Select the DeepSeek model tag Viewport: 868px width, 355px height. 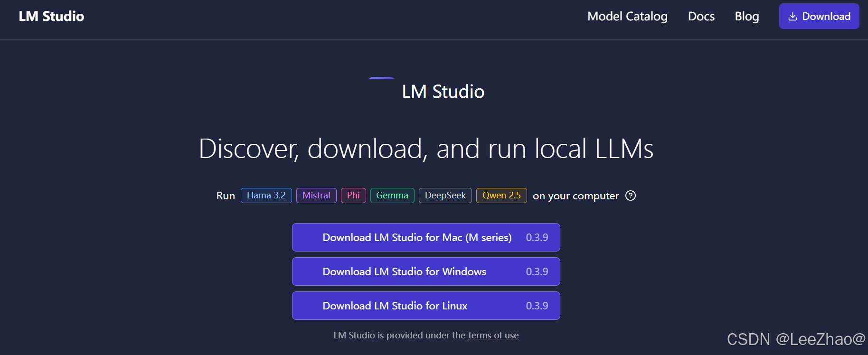(445, 196)
